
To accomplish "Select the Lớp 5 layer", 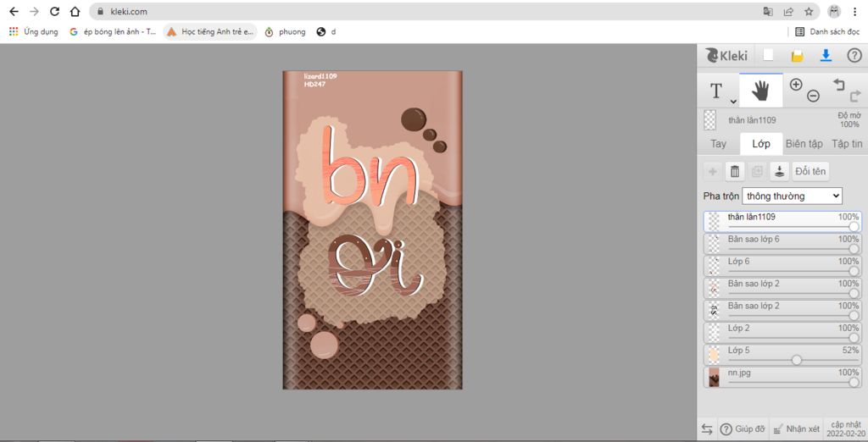I will point(782,355).
